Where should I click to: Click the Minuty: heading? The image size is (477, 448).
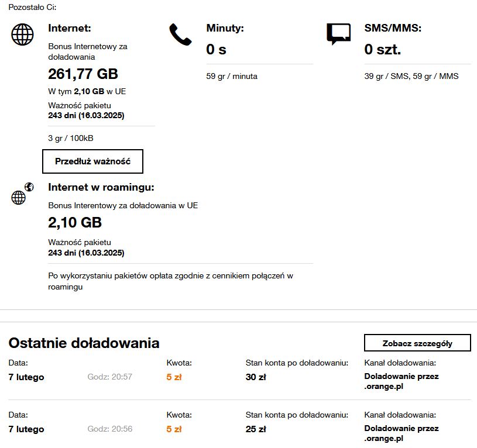(x=225, y=28)
